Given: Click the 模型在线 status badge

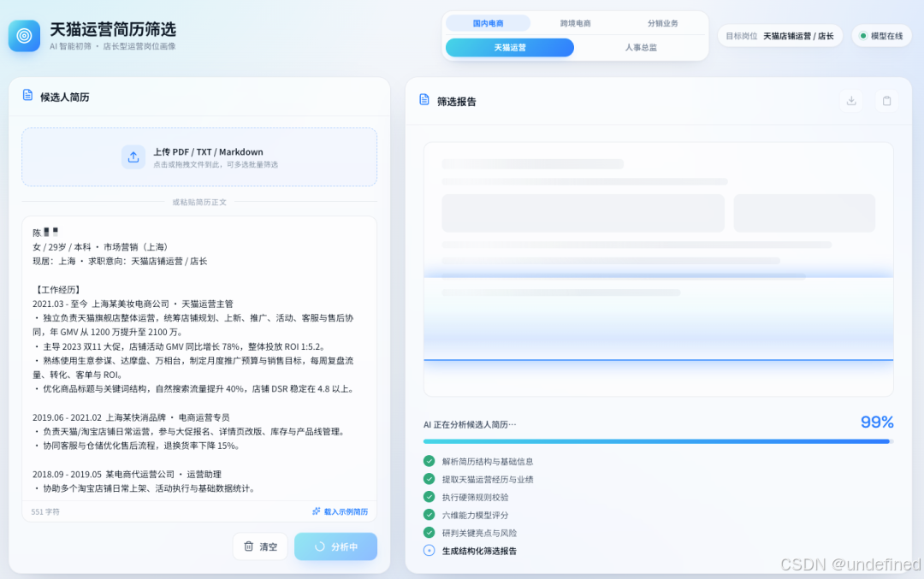Looking at the screenshot, I should [881, 36].
